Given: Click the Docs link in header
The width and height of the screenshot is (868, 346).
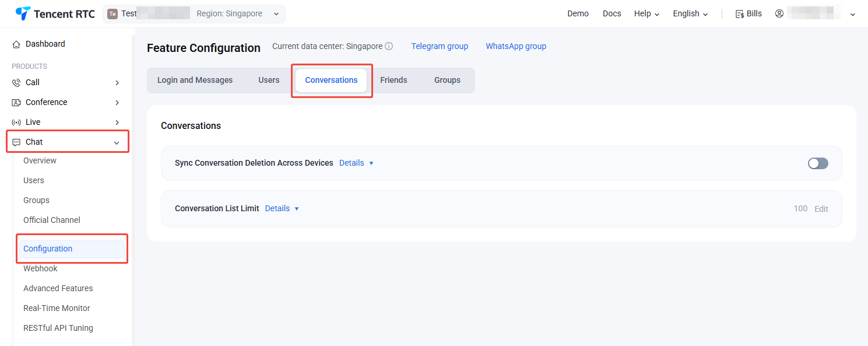Looking at the screenshot, I should [x=612, y=13].
